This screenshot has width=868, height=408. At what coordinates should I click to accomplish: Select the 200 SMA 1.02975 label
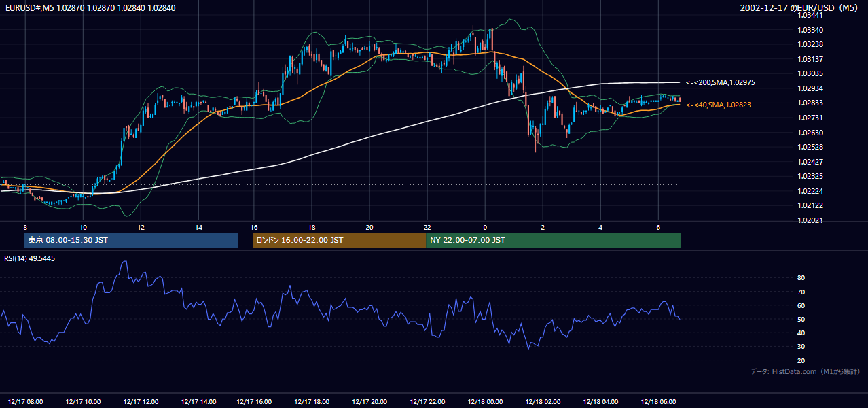coord(721,82)
